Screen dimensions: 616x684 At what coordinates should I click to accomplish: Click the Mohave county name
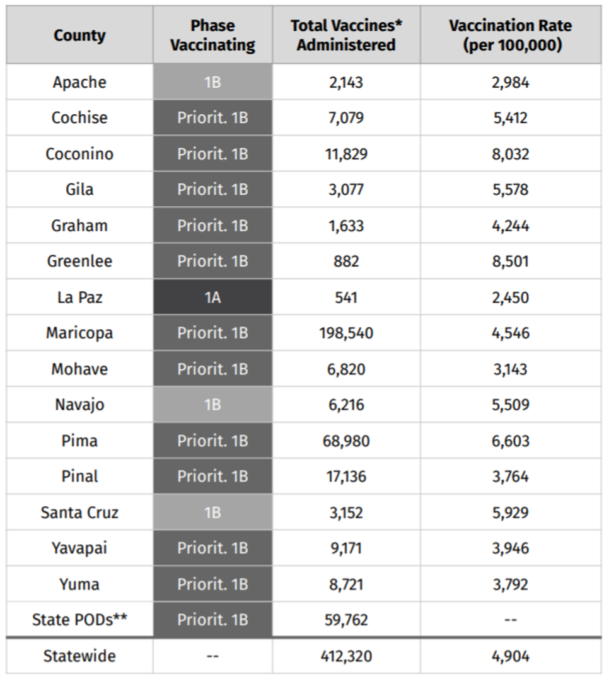[x=79, y=369]
